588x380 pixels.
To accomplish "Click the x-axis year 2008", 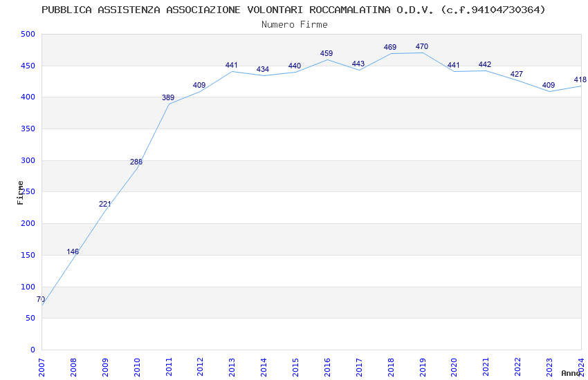I will 73,368.
